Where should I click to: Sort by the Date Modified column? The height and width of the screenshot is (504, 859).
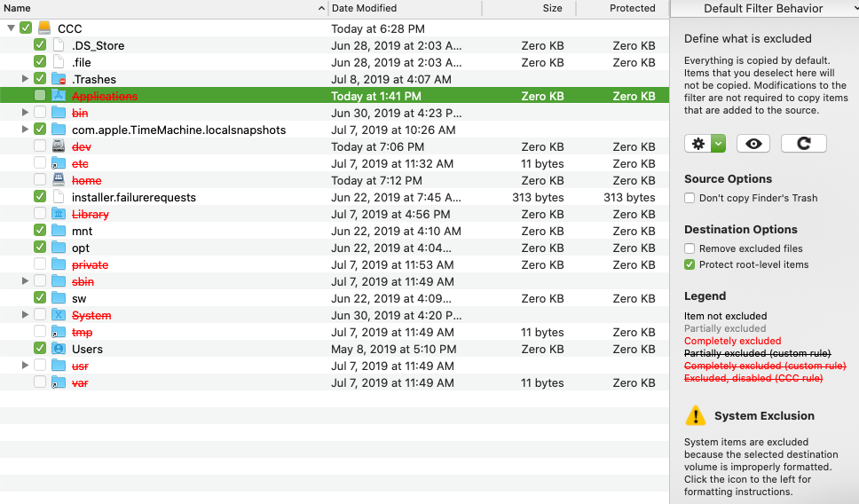pyautogui.click(x=404, y=8)
